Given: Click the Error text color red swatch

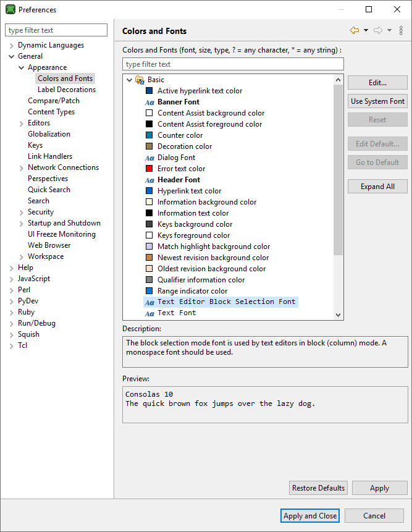Looking at the screenshot, I should pyautogui.click(x=149, y=169).
